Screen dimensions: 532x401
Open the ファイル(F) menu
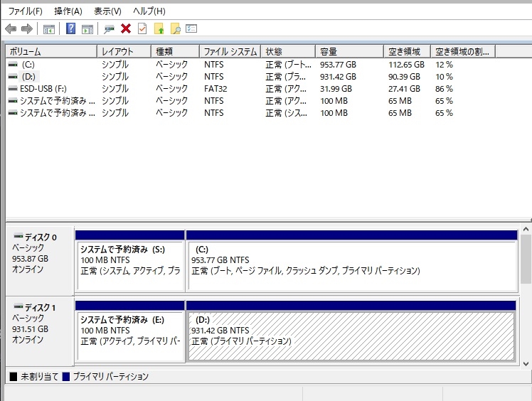(25, 11)
